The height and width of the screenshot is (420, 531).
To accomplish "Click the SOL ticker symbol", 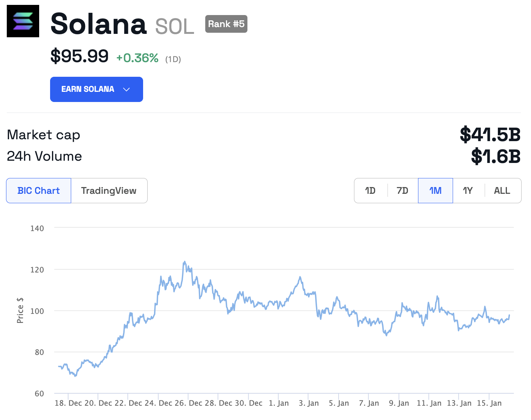I will [175, 26].
